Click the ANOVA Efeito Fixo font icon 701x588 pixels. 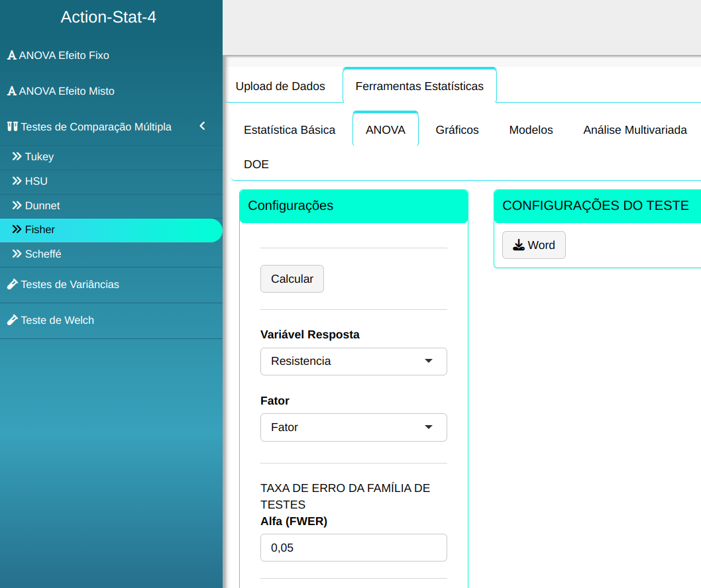11,56
